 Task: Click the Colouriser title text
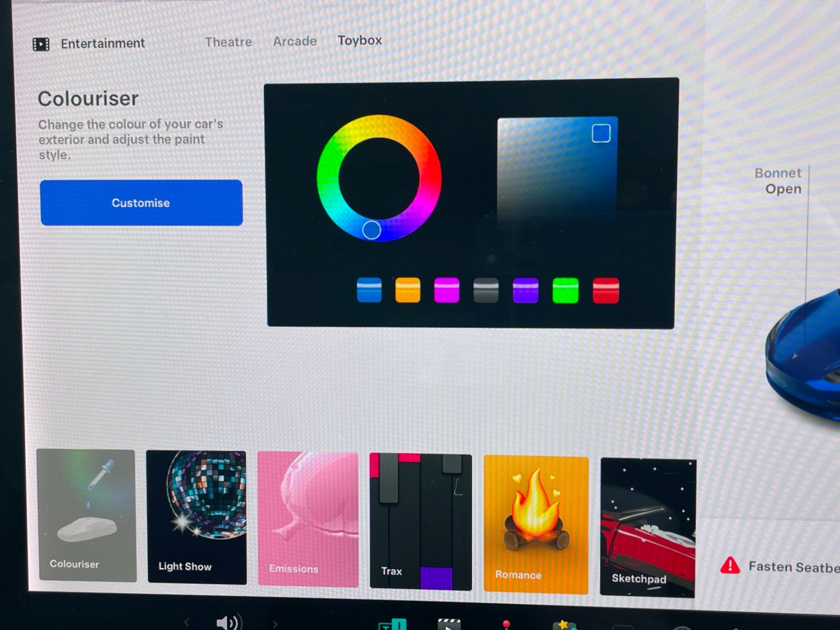pos(88,99)
